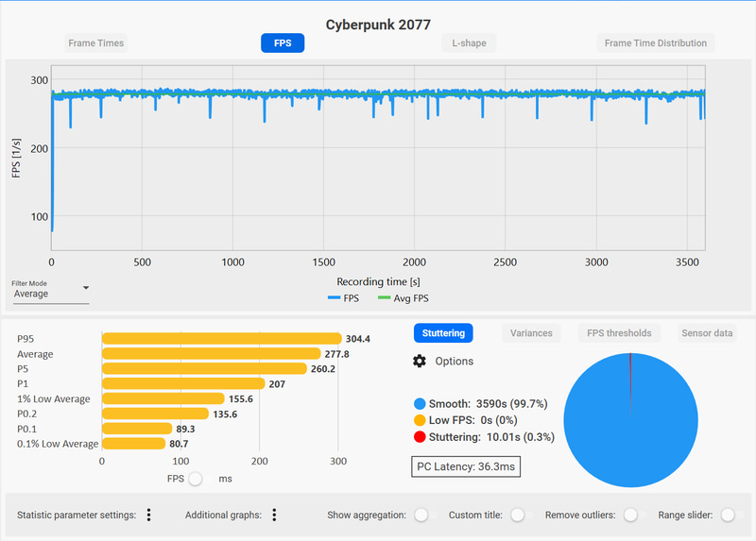Open the Sensor data tab
The image size is (756, 541).
coord(707,333)
